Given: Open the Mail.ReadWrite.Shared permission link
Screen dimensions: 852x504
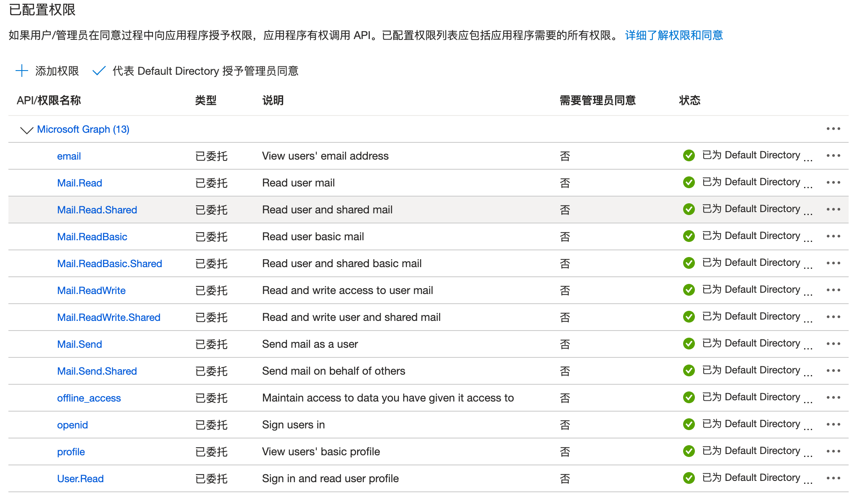Looking at the screenshot, I should click(x=109, y=318).
